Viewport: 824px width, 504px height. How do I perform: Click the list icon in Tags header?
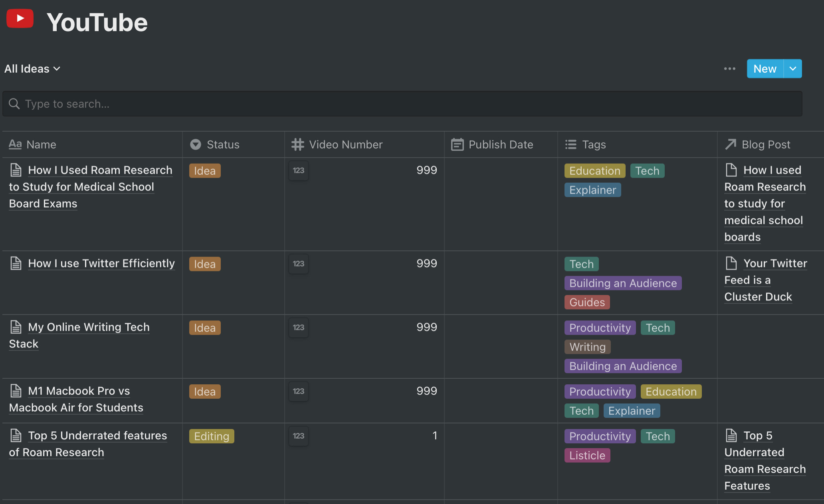[571, 144]
